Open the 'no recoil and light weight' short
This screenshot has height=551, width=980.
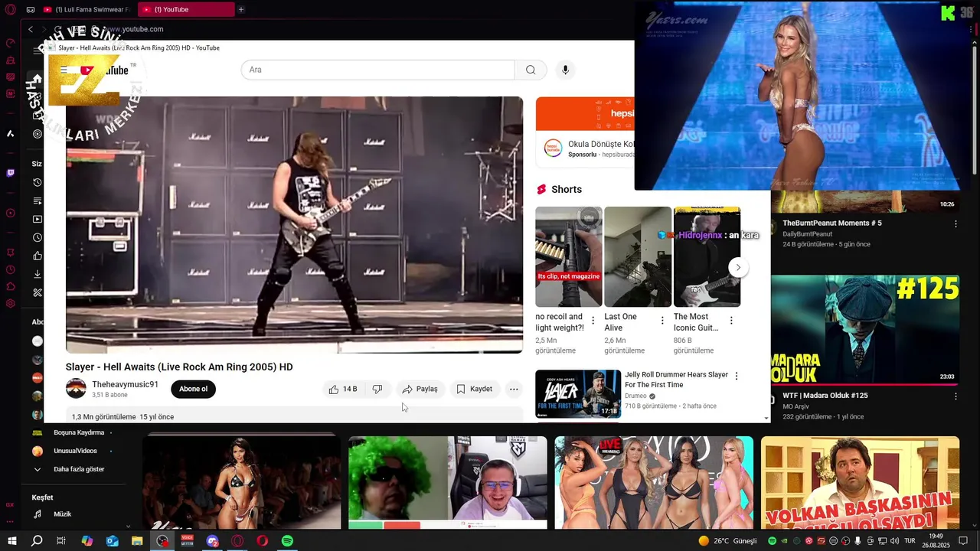(569, 256)
